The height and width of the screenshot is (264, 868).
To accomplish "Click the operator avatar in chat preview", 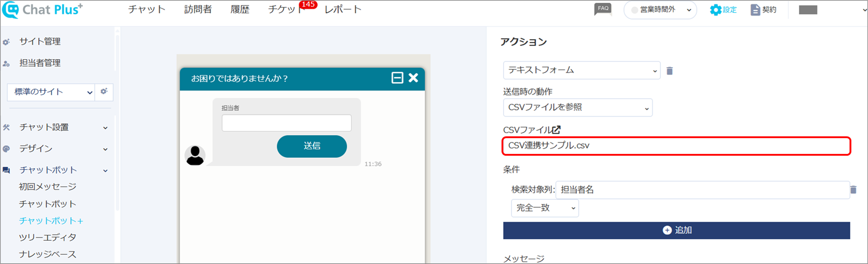I will coord(195,155).
